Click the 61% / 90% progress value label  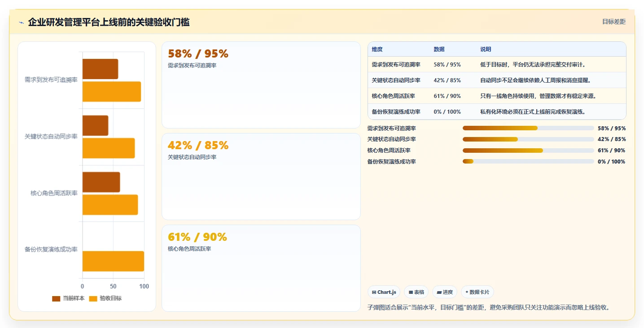pyautogui.click(x=612, y=151)
